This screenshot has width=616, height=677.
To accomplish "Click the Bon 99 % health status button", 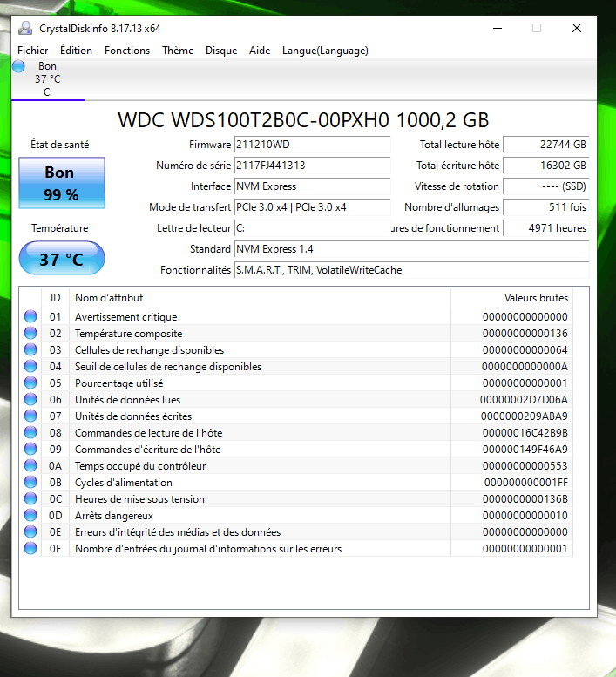I will tap(62, 183).
